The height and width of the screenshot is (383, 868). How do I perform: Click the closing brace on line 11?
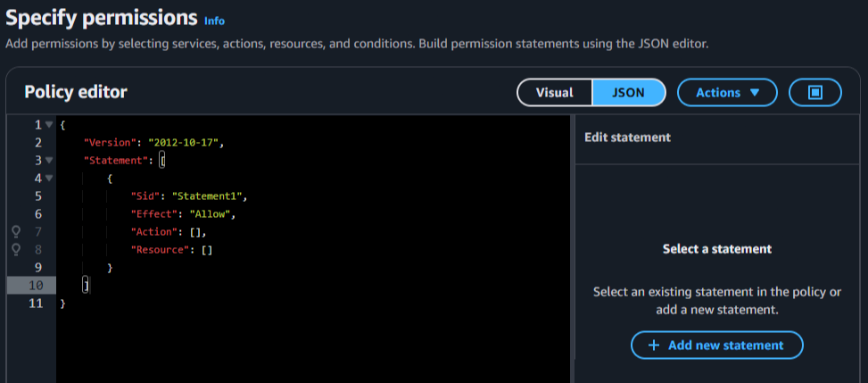pos(62,304)
